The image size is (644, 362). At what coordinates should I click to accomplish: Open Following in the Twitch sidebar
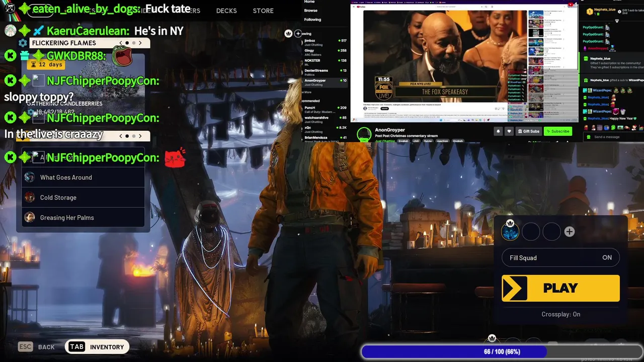coord(312,20)
